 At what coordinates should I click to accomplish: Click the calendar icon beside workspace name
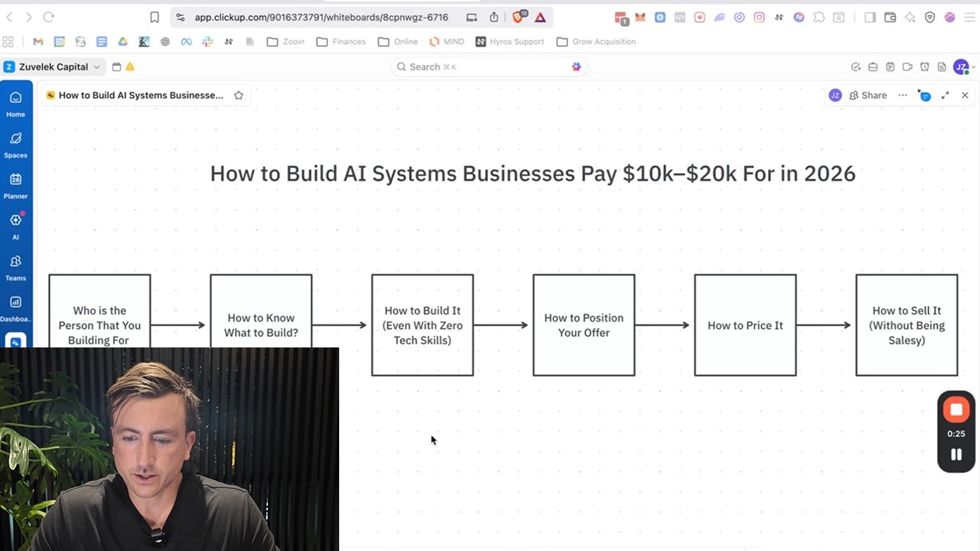pos(116,67)
